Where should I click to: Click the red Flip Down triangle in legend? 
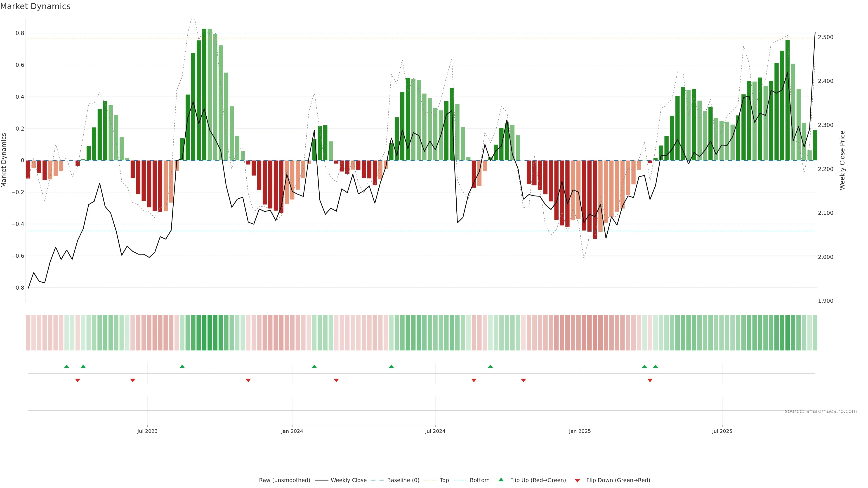tap(577, 481)
